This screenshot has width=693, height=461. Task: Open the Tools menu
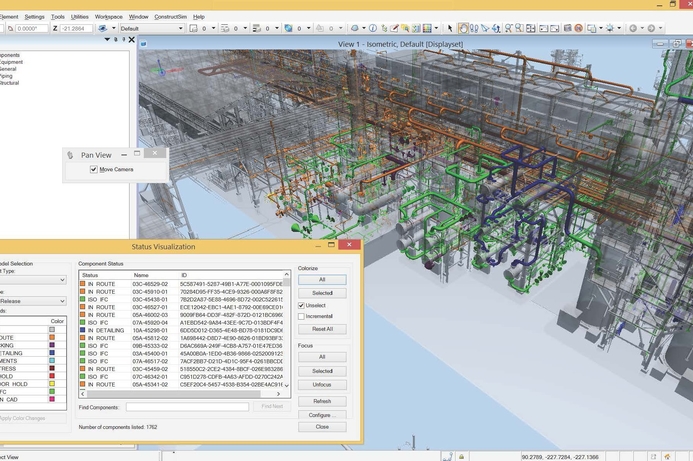point(57,17)
